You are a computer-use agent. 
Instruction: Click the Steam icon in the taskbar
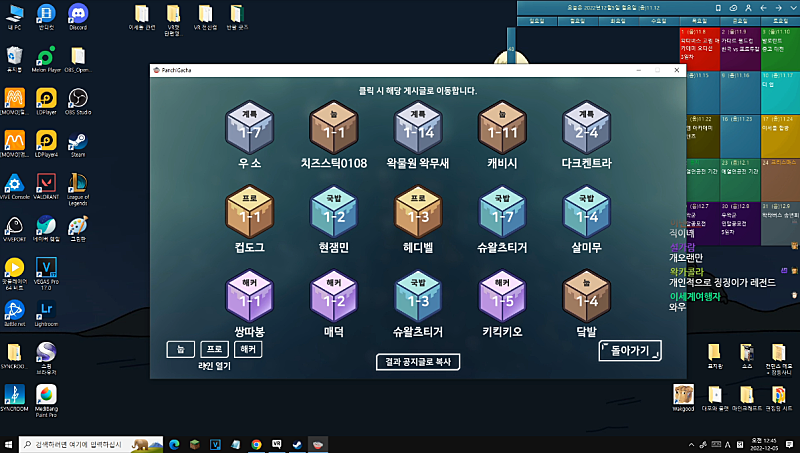297,444
